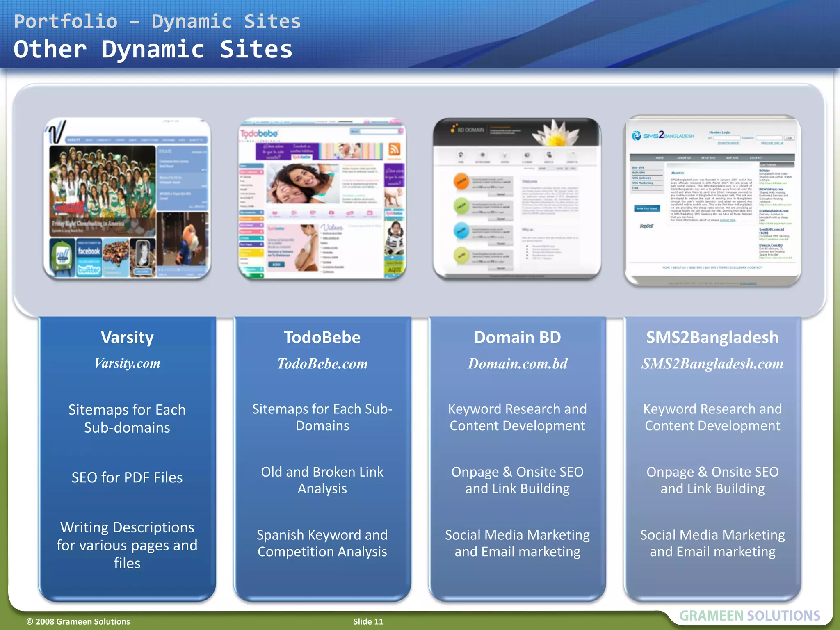This screenshot has width=840, height=630.
Task: Select the TodoBebe column heading
Action: (x=322, y=338)
